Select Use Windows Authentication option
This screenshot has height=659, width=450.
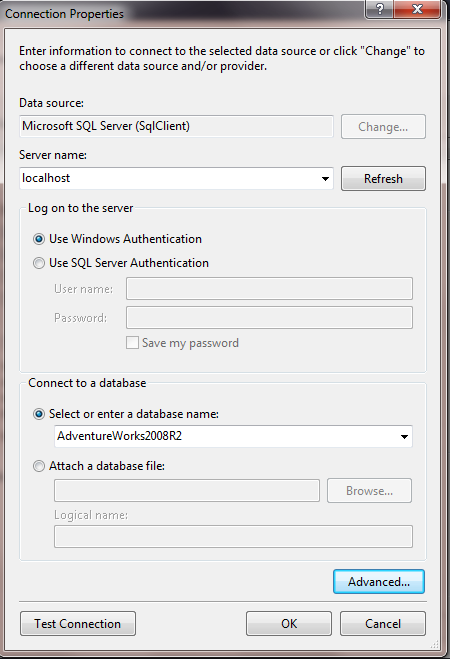tap(39, 239)
